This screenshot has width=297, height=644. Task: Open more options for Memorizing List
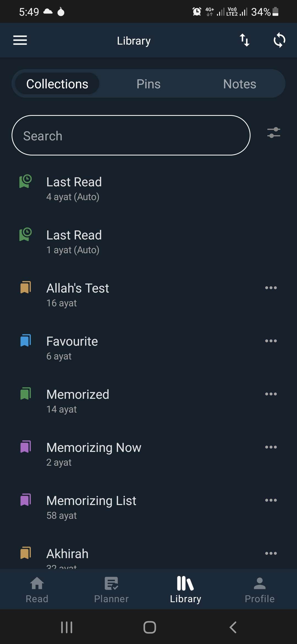[x=271, y=500]
